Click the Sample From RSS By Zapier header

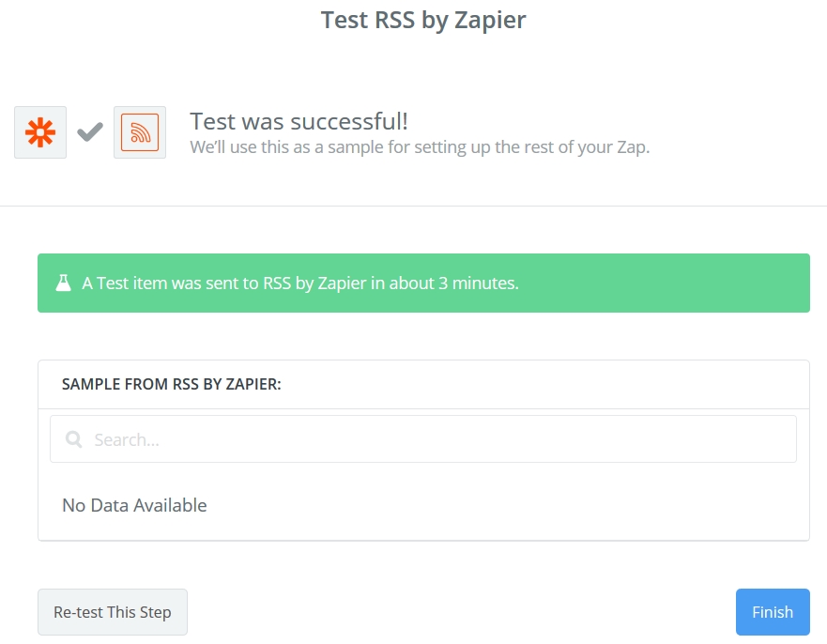tap(172, 384)
